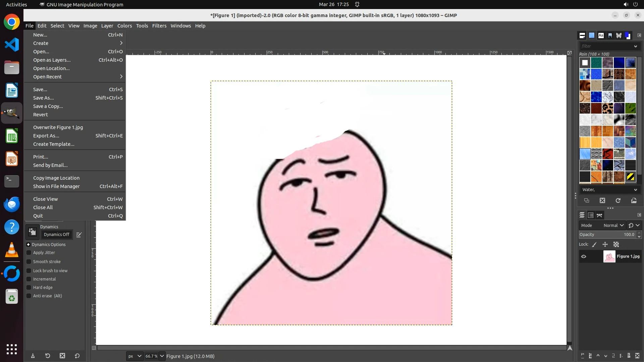The width and height of the screenshot is (644, 362).
Task: Select the leopard-spot pattern thumbnail
Action: pyautogui.click(x=607, y=108)
